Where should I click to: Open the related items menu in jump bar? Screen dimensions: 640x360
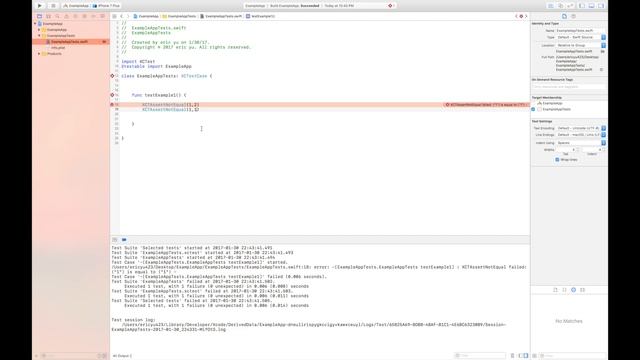114,16
